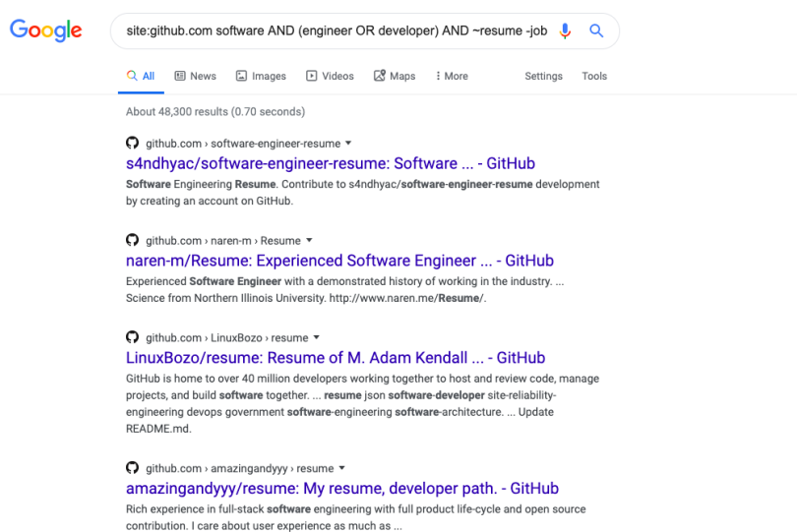Click snippet starting 'Rich experience in full-stack software'

[356, 516]
